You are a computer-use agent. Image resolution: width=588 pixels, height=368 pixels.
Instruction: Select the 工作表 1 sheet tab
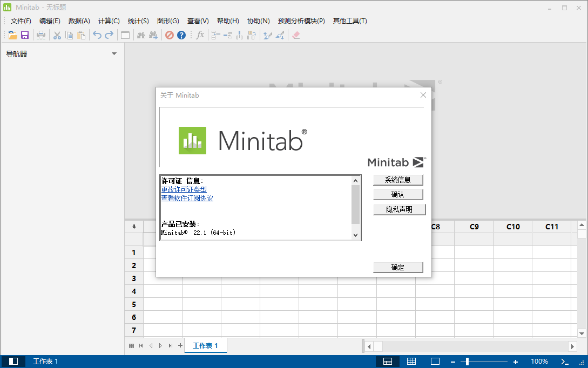click(205, 345)
